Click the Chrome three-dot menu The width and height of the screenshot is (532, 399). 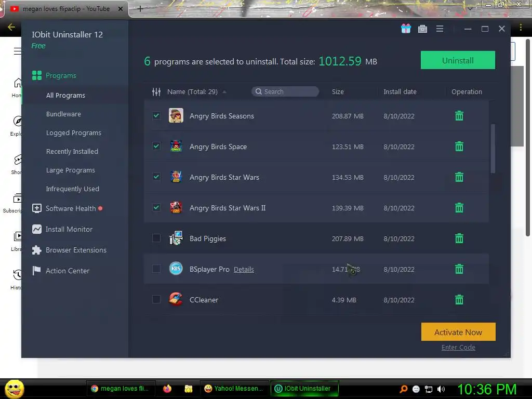[521, 27]
